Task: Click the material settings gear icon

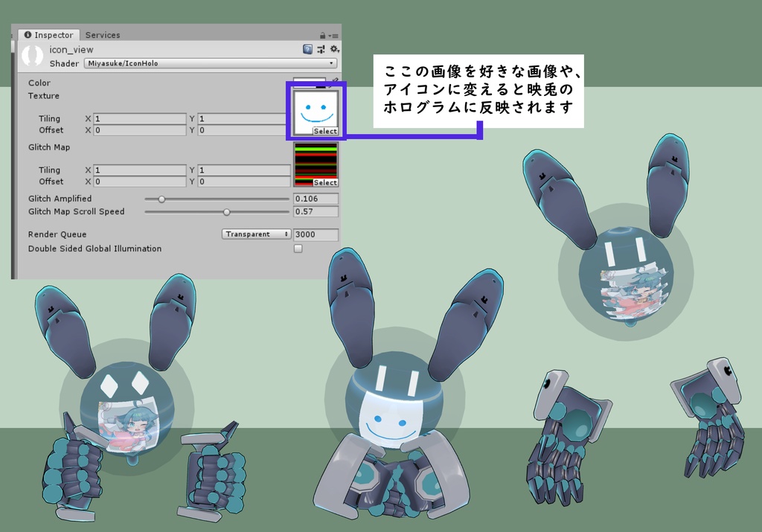Action: coord(335,50)
